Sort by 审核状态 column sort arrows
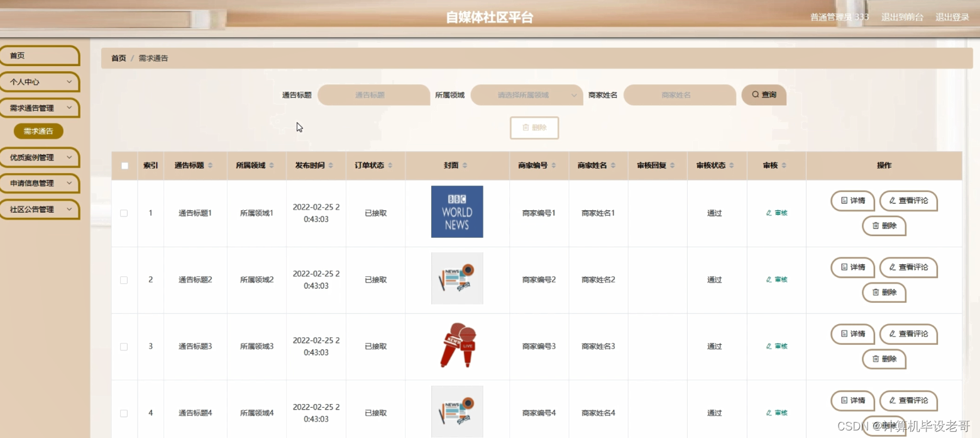The image size is (980, 438). tap(731, 166)
